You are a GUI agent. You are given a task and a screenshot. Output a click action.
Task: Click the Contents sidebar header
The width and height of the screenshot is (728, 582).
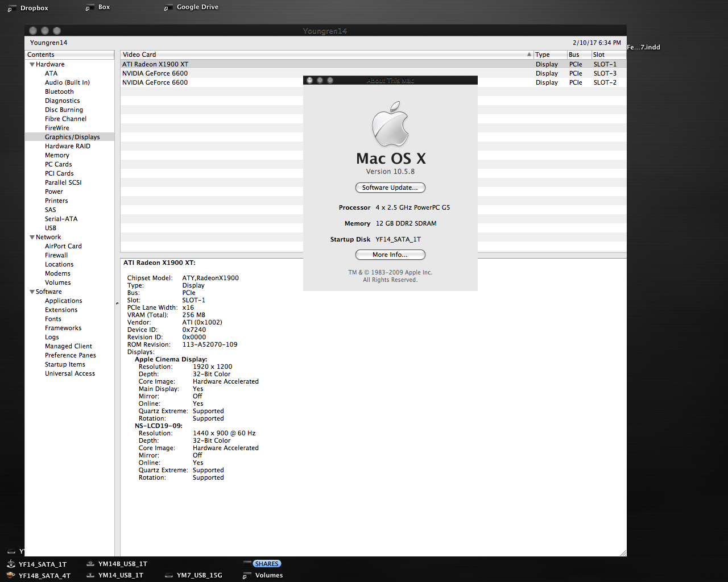pos(69,55)
